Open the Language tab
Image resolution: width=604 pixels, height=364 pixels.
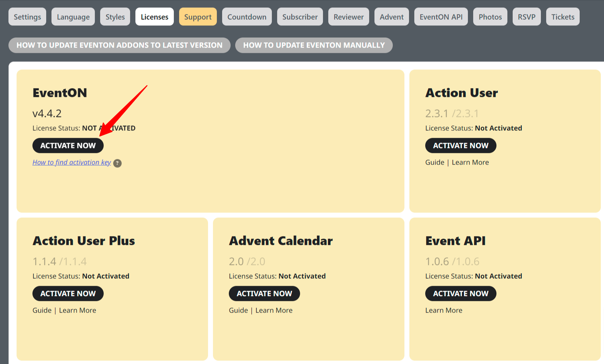pyautogui.click(x=73, y=17)
